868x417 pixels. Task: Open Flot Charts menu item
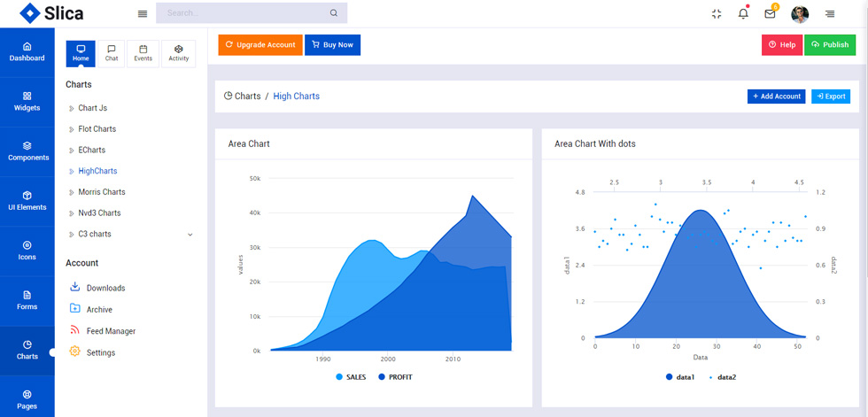coord(97,129)
